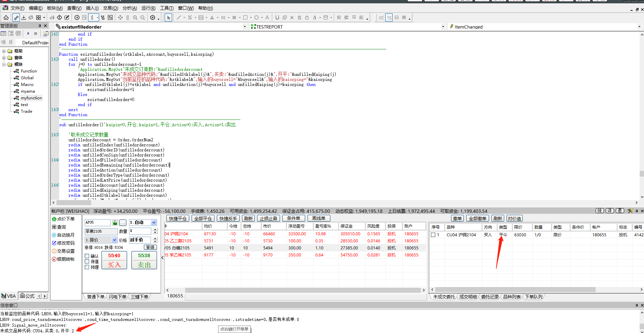Screen dimensions: 644x333
Task: Click the positions table horizontal scrollbar
Action: click(303, 290)
